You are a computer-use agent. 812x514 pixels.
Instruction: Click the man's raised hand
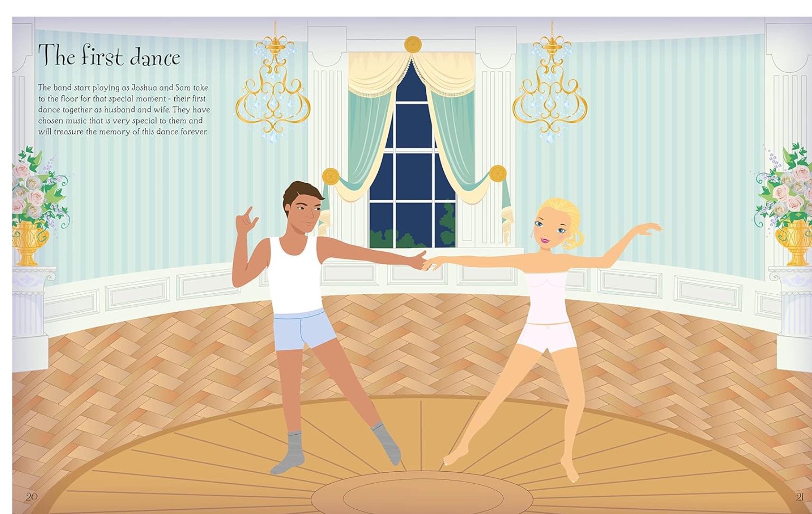point(246,221)
